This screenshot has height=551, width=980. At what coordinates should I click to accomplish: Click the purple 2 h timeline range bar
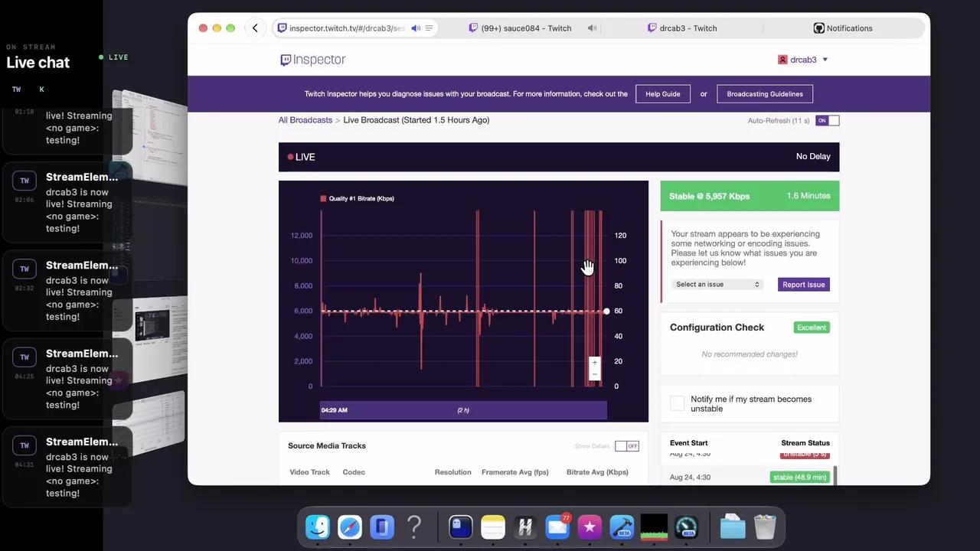point(463,411)
